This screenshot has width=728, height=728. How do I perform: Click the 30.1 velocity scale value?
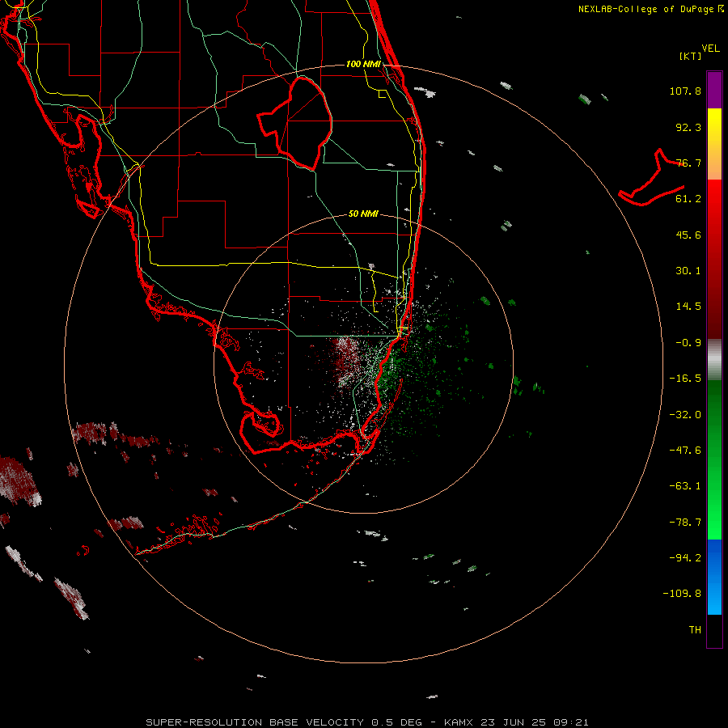[x=688, y=271]
